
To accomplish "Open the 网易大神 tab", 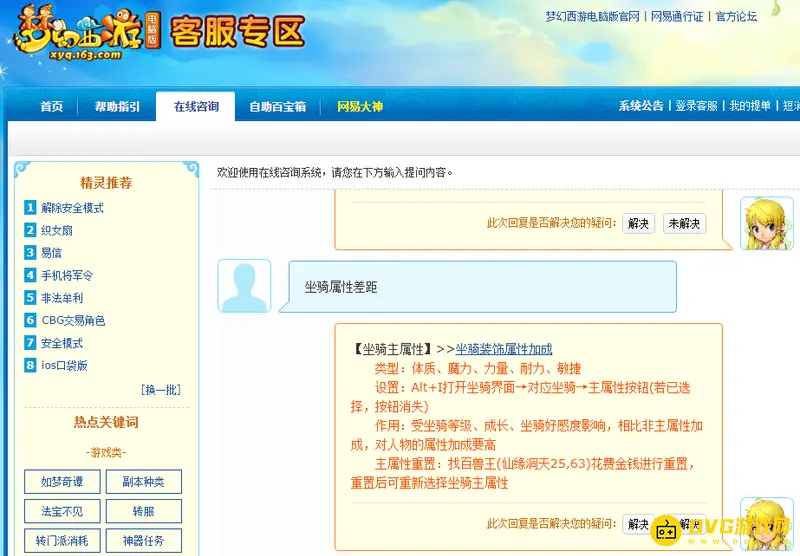I will (359, 107).
